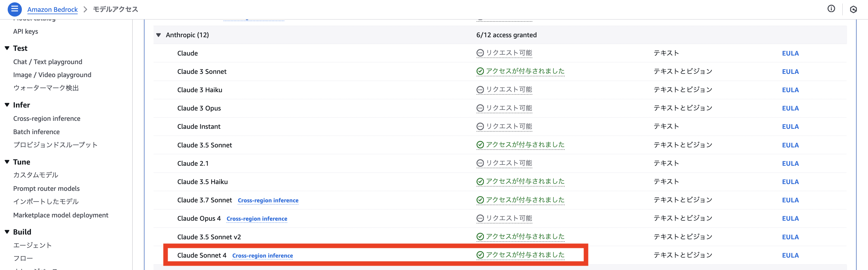Open EULA for Claude 2.1

790,163
